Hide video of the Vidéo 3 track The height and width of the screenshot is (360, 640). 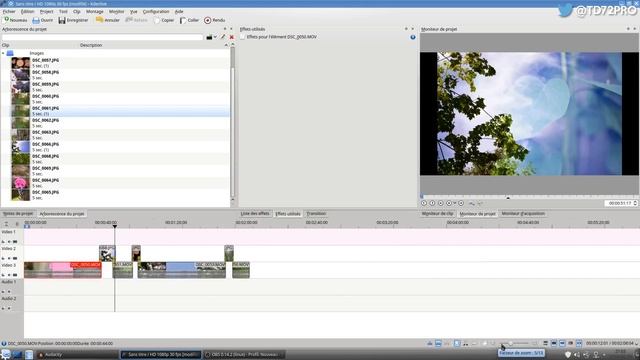15,275
